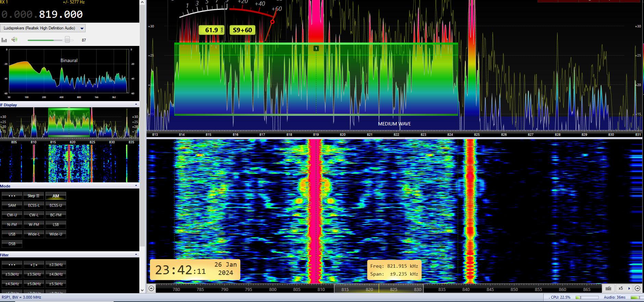The image size is (644, 302).
Task: Collapse the IF Display panel header
Action: 136,105
